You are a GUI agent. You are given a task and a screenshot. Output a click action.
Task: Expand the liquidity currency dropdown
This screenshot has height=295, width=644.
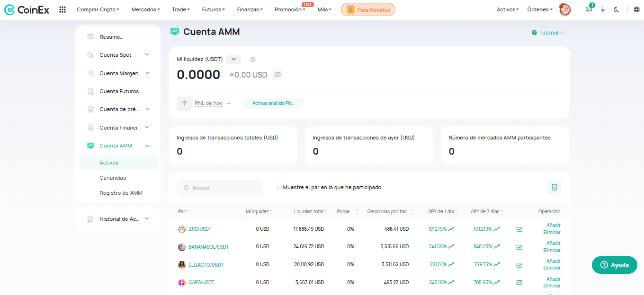[x=233, y=60]
